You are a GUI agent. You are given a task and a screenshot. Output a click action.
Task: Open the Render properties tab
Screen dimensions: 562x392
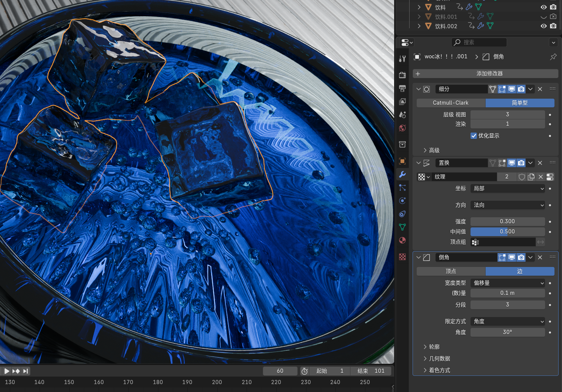pos(402,75)
